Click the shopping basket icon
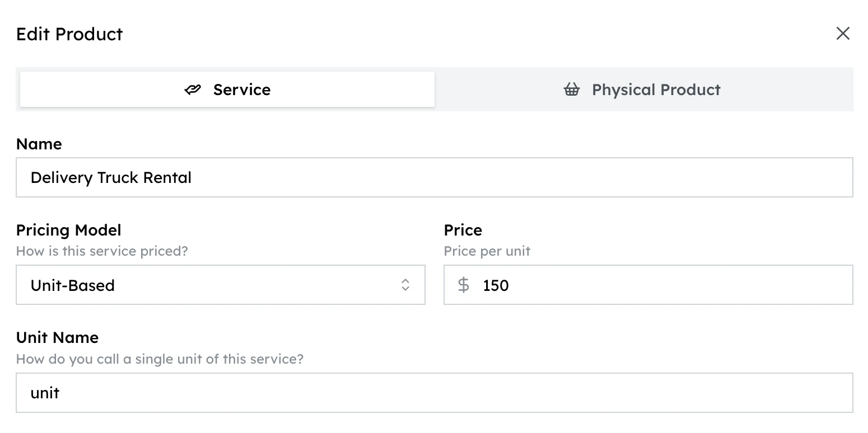 (572, 90)
